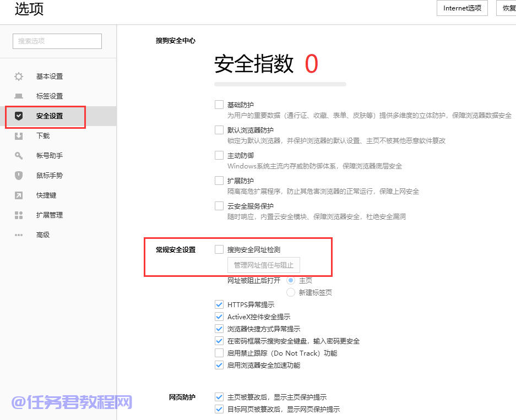Click the mouse icon beside 鼠标手势
Viewport: 516px width, 420px height.
click(x=19, y=175)
